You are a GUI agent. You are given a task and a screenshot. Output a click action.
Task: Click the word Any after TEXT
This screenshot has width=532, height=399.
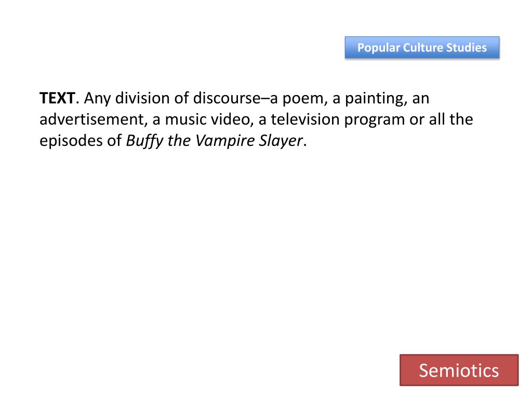tap(97, 98)
